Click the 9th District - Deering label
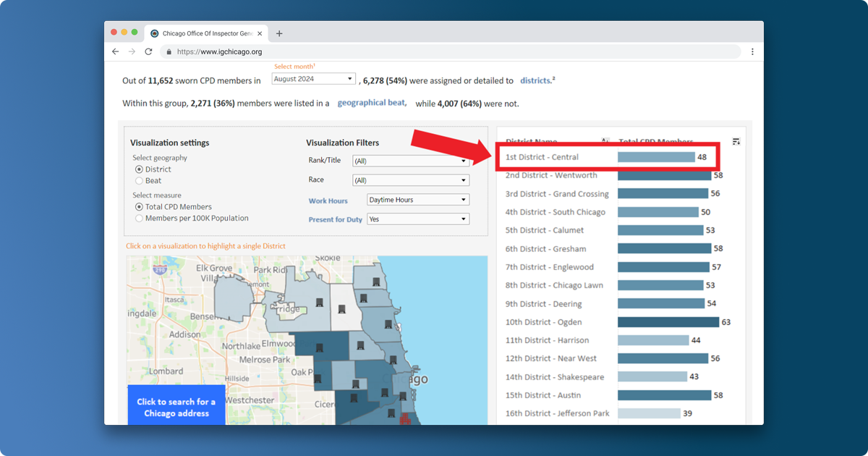 [x=543, y=304]
